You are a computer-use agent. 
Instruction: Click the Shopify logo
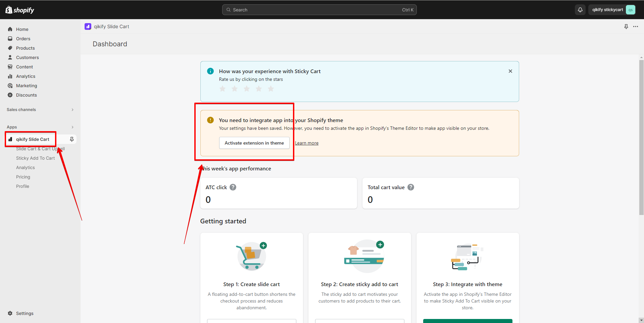[x=20, y=10]
